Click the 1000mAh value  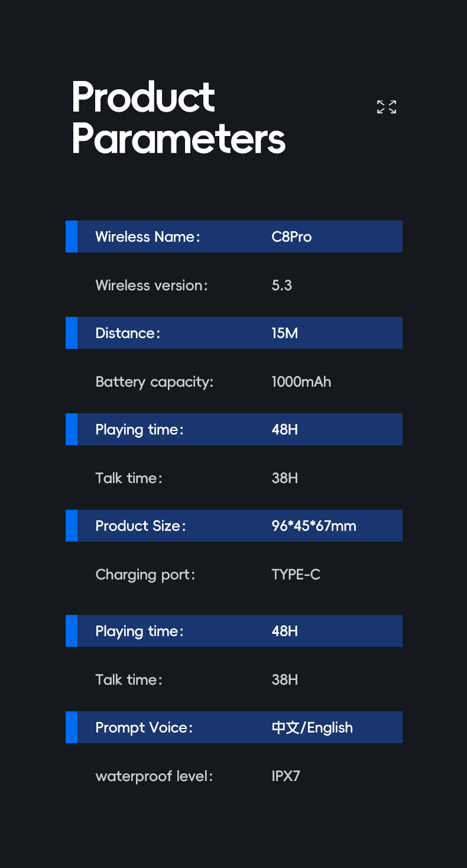[x=301, y=381]
